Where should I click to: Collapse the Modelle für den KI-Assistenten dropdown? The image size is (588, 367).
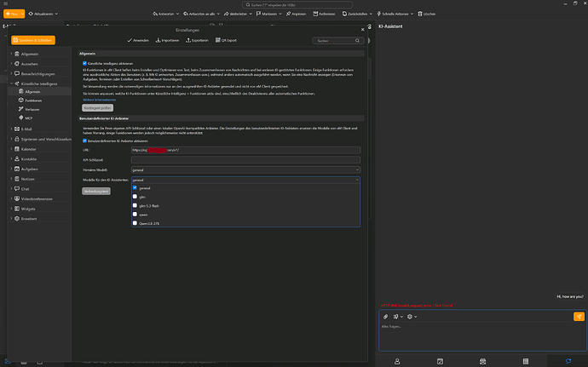coord(357,180)
